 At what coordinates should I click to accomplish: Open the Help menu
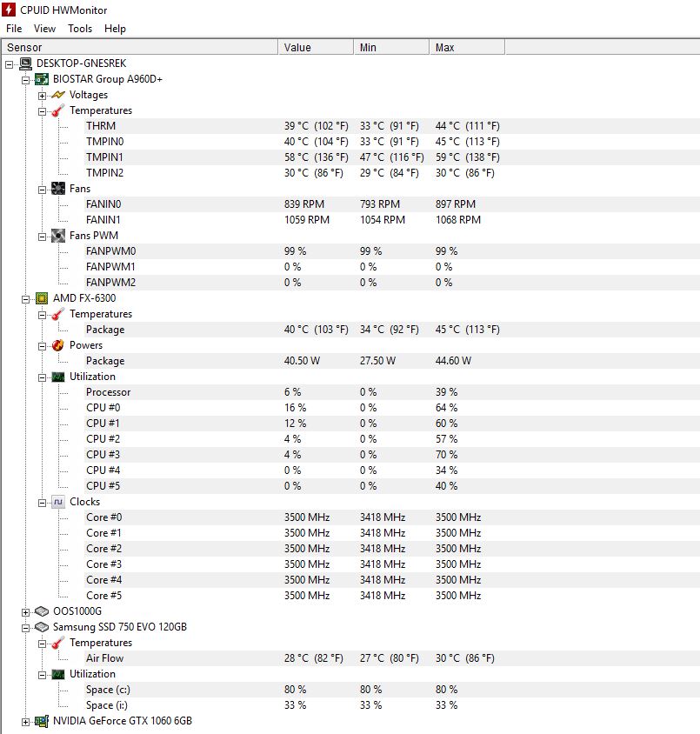point(115,29)
